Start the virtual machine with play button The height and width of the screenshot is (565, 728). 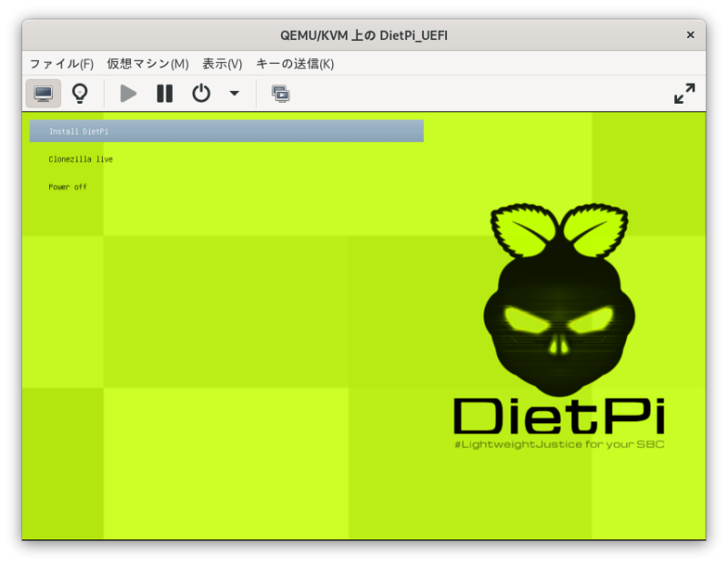127,94
